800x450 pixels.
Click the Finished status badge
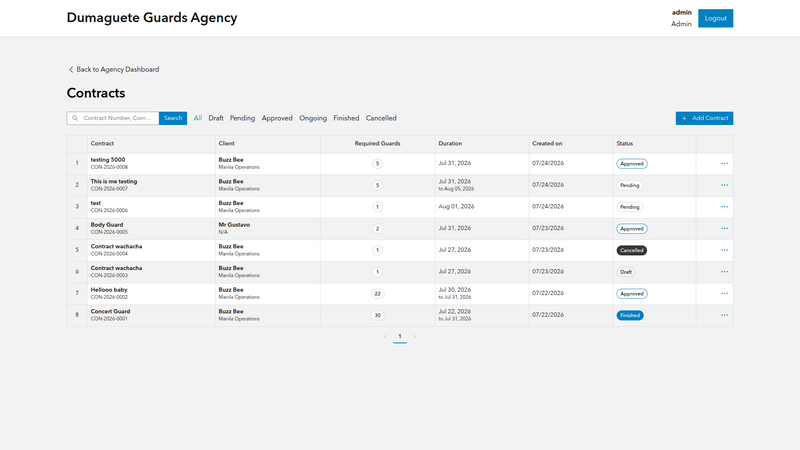pyautogui.click(x=630, y=315)
